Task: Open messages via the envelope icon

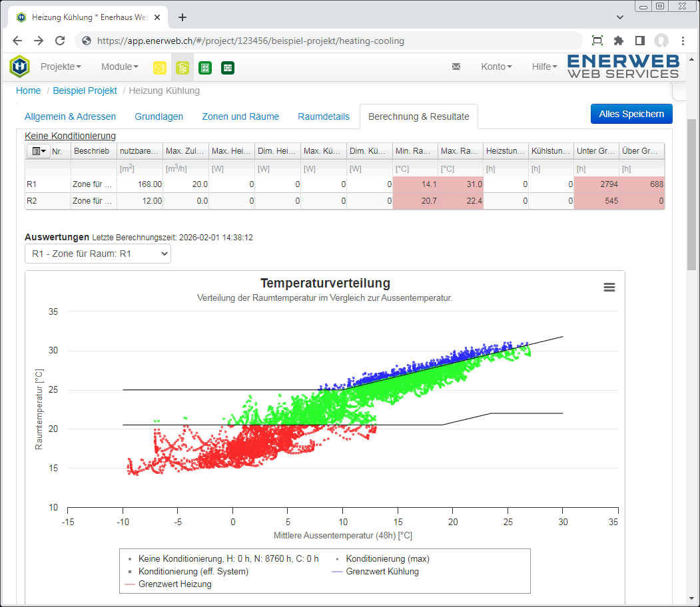Action: point(456,67)
